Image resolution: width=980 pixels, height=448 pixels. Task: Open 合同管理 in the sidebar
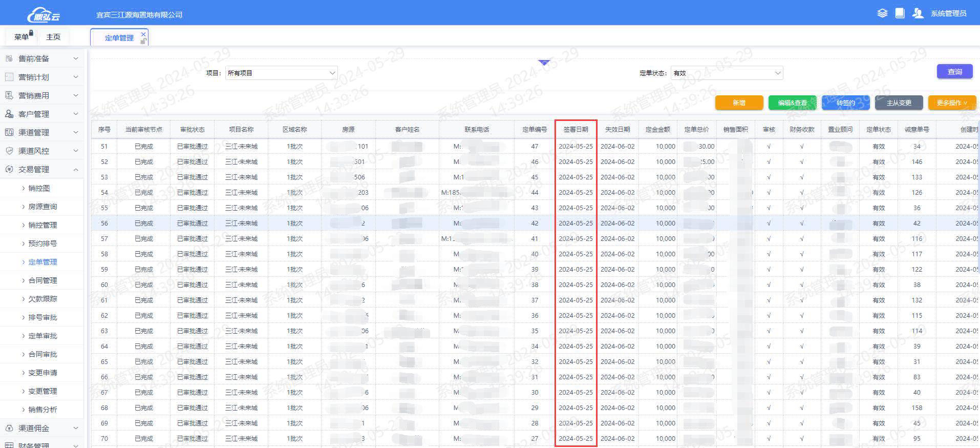pyautogui.click(x=42, y=280)
